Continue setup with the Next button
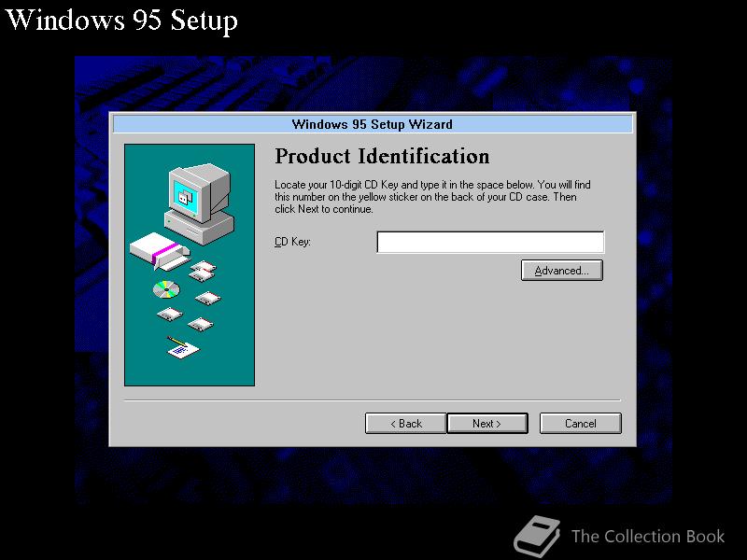 click(487, 424)
